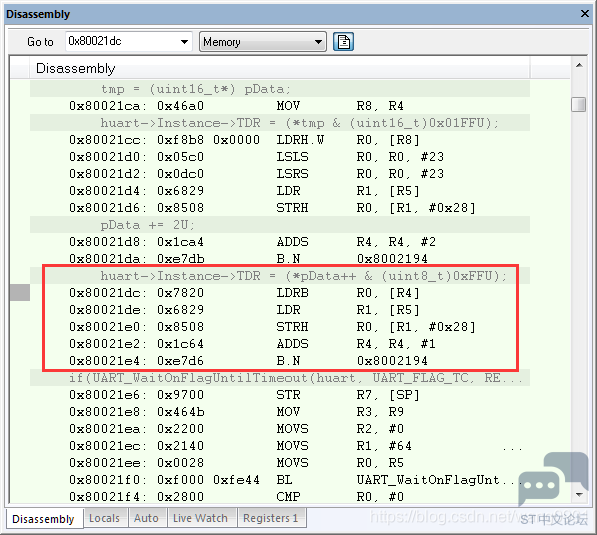597x535 pixels.
Task: Click source line with *pData++ & 0xFFU
Action: [280, 276]
